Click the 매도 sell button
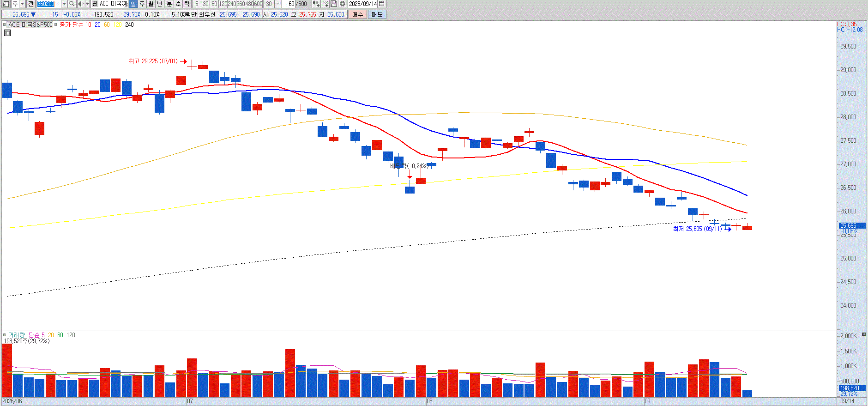 (377, 14)
